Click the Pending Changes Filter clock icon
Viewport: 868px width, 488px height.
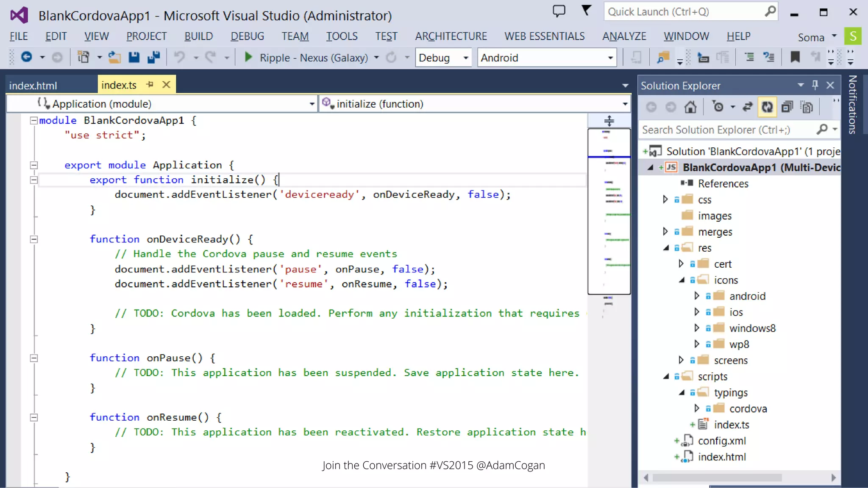(x=718, y=107)
